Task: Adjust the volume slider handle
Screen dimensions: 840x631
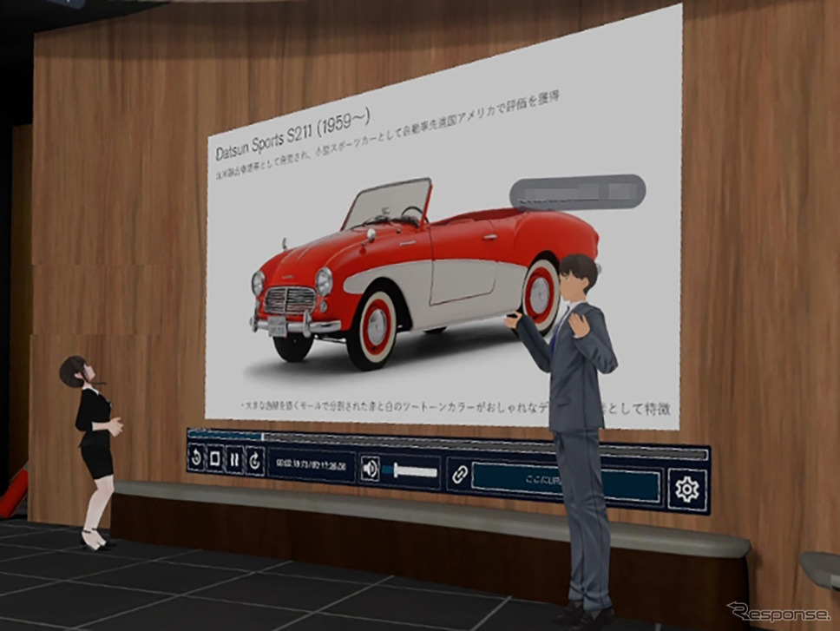Action: point(396,470)
